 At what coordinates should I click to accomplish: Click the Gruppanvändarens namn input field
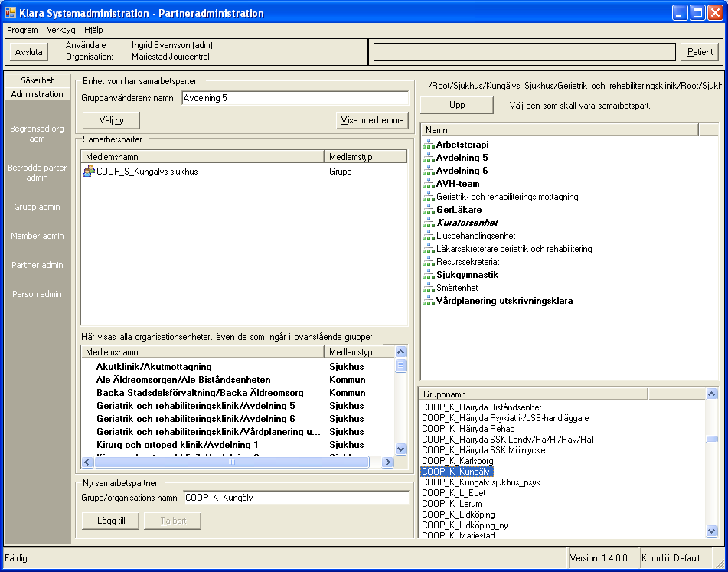coord(295,98)
